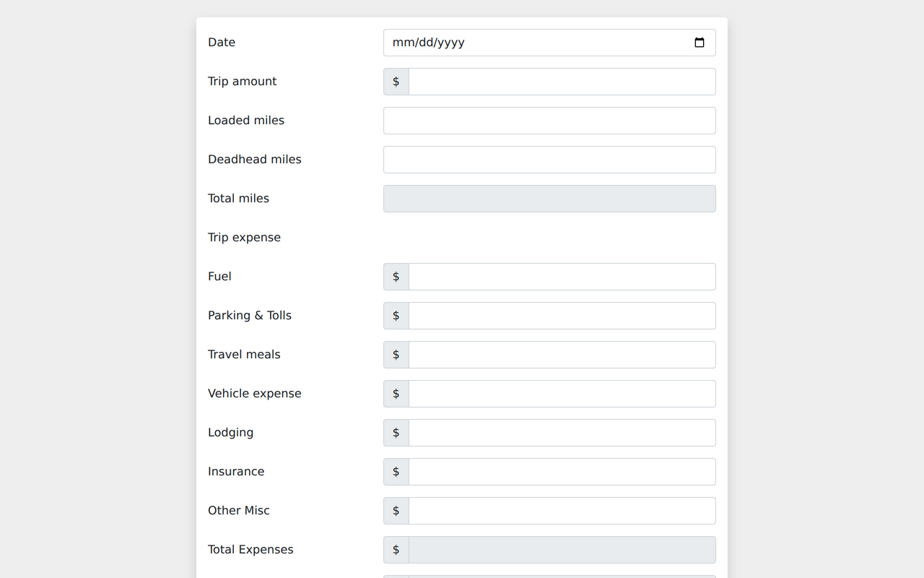This screenshot has height=578, width=924.
Task: Click the Insurance amount field
Action: [562, 472]
